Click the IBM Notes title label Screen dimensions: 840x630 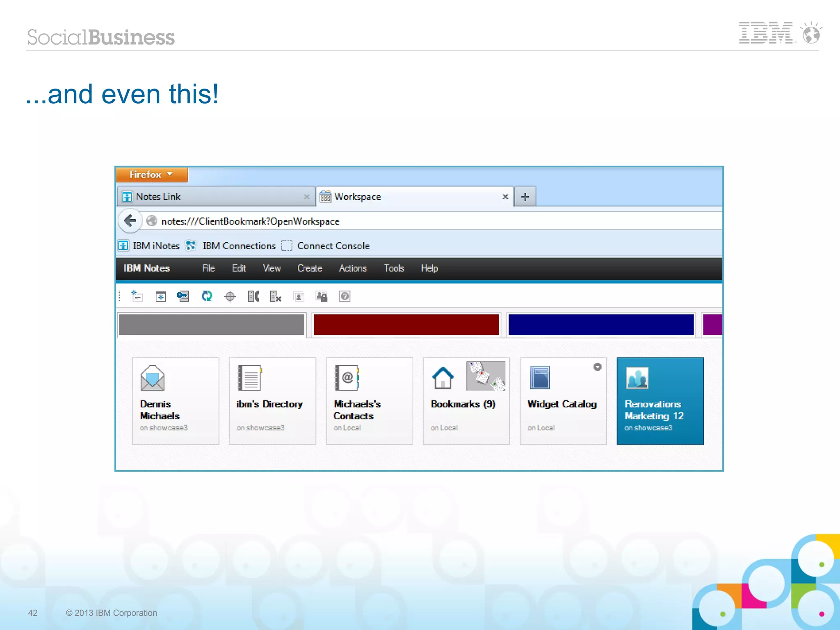pyautogui.click(x=146, y=268)
